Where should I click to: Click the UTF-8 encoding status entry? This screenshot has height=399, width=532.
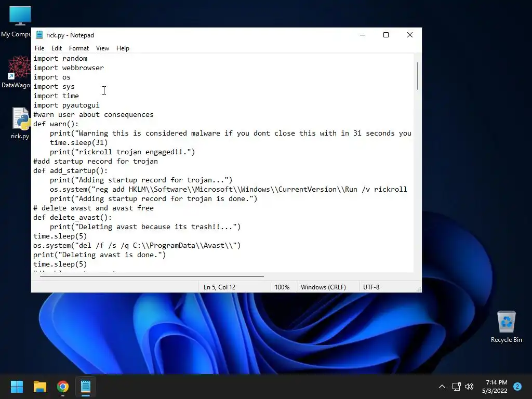[371, 287]
